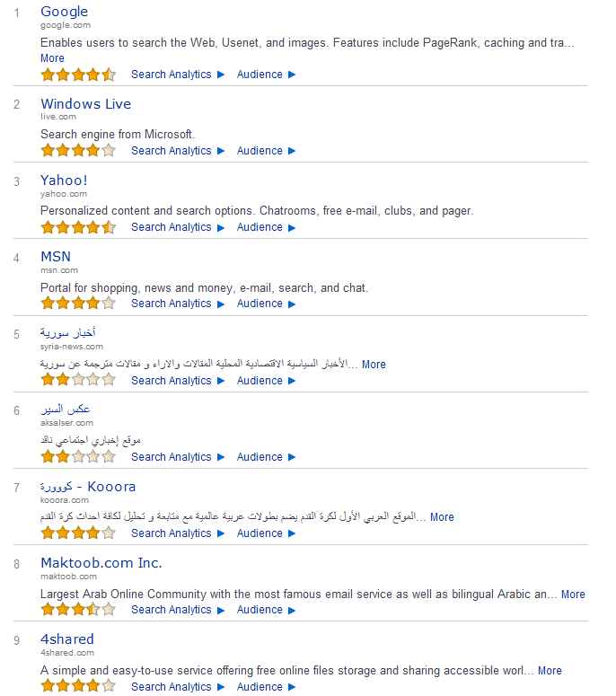Click the star rating for MSN
This screenshot has height=696, width=616.
78,304
